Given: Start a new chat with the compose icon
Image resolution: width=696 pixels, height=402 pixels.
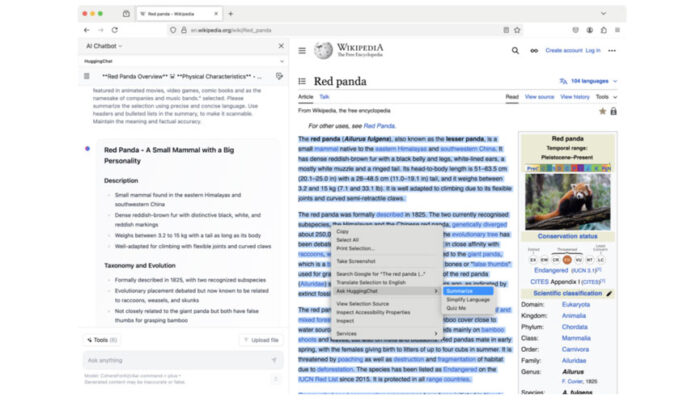Looking at the screenshot, I should coord(279,76).
